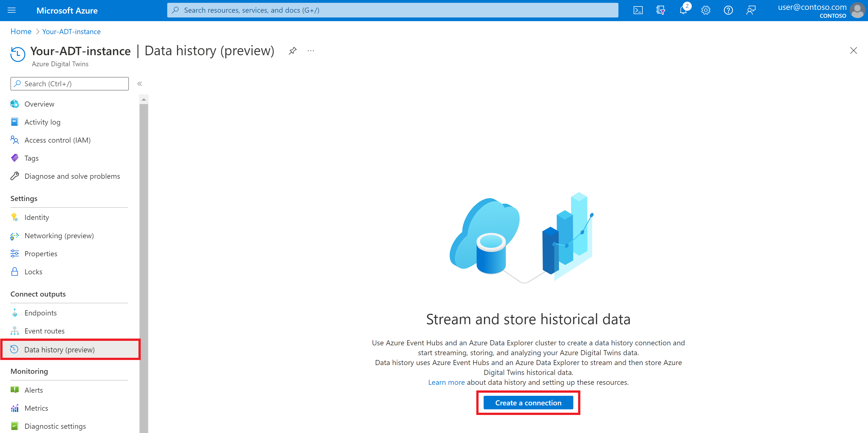The image size is (868, 433).
Task: Open the hamburger portal menu
Action: 12,10
